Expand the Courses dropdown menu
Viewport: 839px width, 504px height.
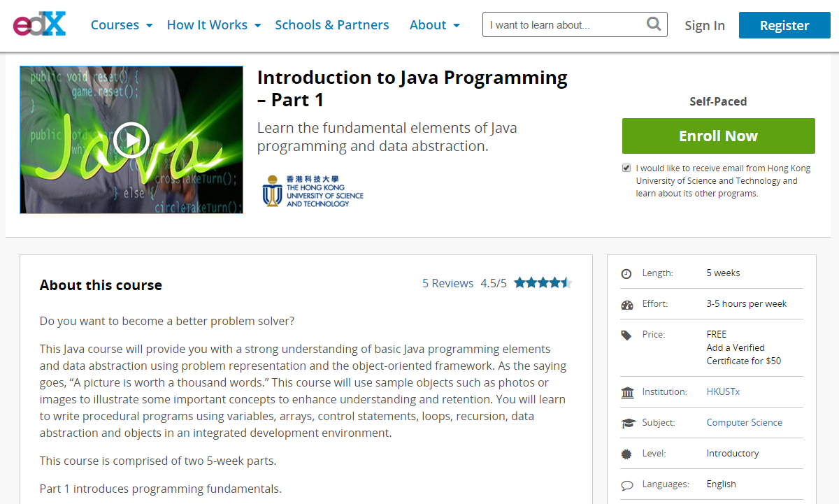tap(122, 25)
